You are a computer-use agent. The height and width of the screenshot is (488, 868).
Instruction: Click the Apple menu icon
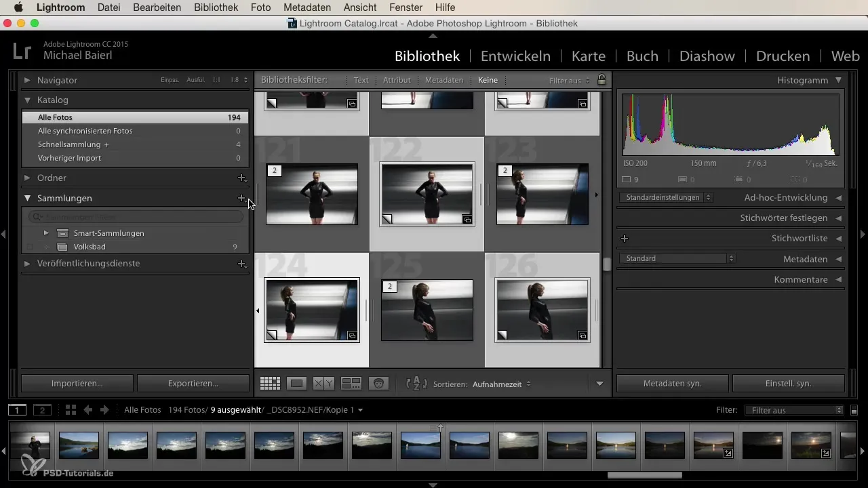(x=18, y=7)
